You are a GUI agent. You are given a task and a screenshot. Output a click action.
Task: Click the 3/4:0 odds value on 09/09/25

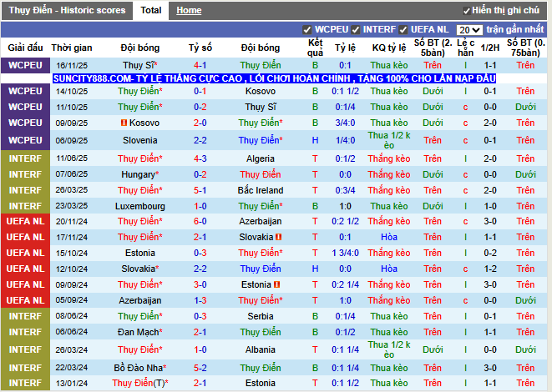(345, 123)
